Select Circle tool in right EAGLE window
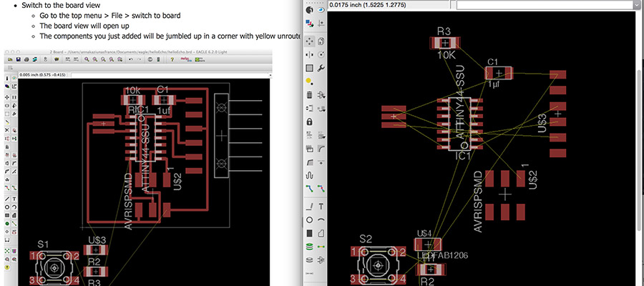The width and height of the screenshot is (644, 286). coord(310,220)
